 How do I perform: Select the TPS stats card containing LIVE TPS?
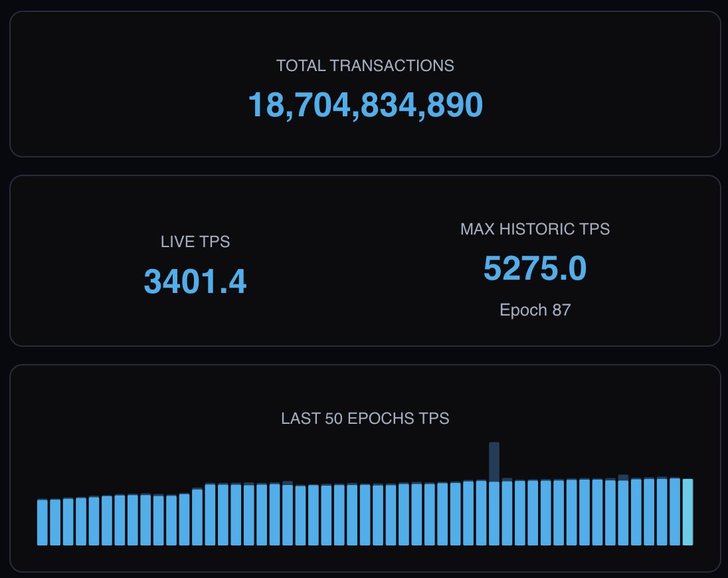tap(364, 260)
